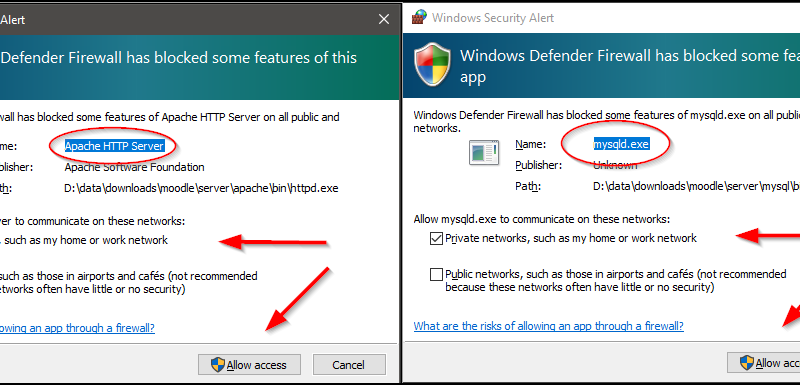Click the highlighted mysqld.exe name field

tap(621, 144)
